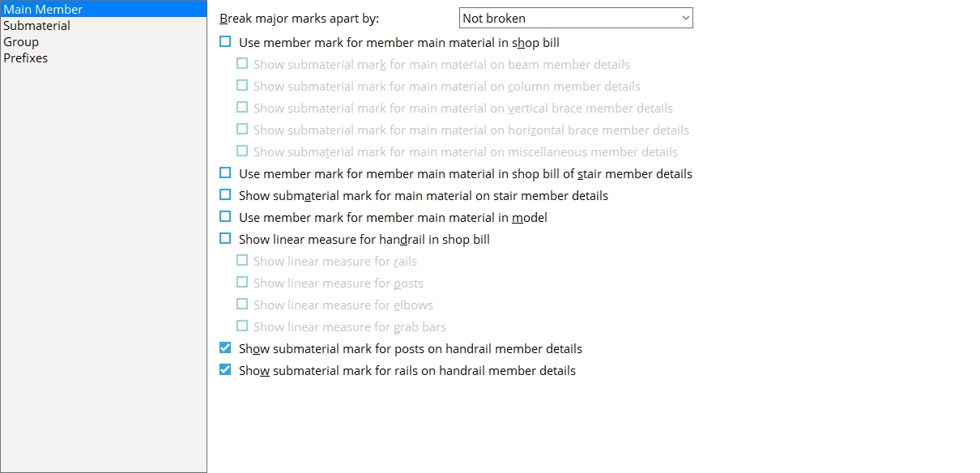Uncheck submaterial mark for rails on handrail

225,370
